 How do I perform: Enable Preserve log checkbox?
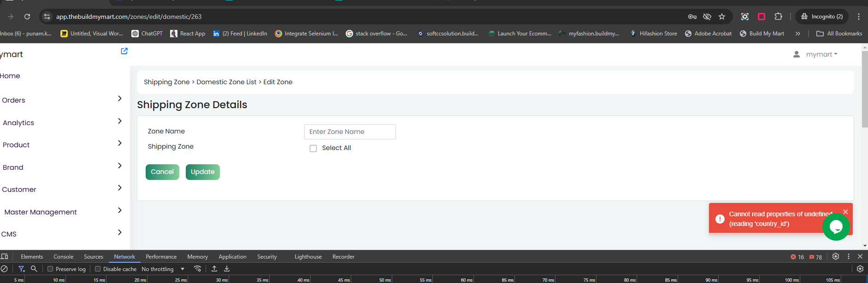(50, 269)
